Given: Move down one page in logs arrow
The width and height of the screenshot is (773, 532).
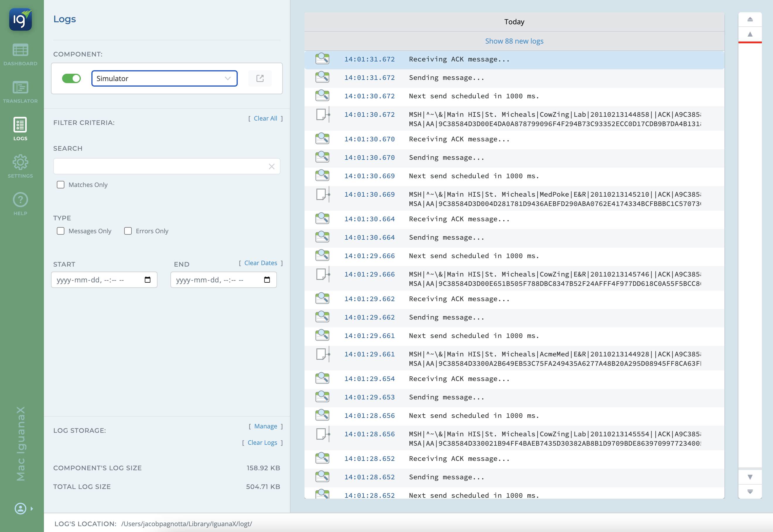Looking at the screenshot, I should [x=750, y=477].
